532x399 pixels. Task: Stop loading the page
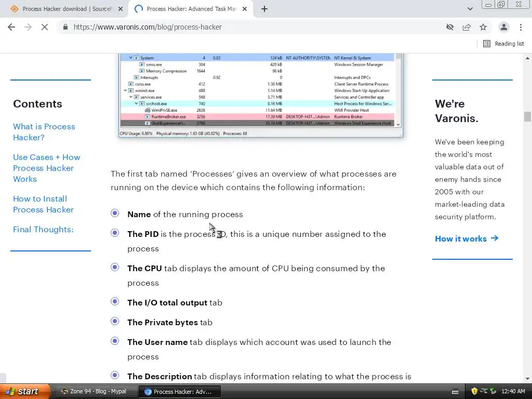point(45,27)
